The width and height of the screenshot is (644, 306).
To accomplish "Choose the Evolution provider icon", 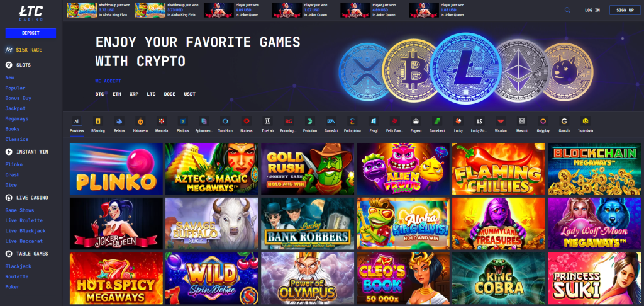I will (x=309, y=122).
